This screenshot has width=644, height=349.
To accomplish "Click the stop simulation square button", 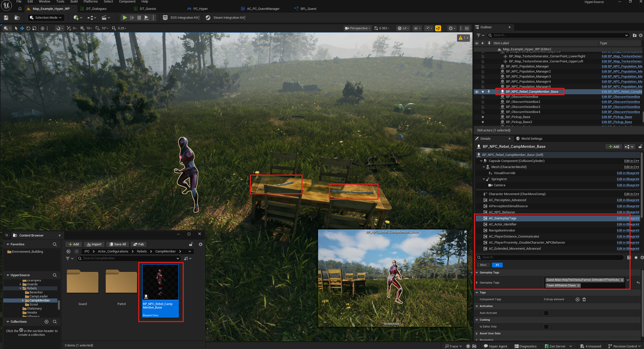I will tap(139, 18).
